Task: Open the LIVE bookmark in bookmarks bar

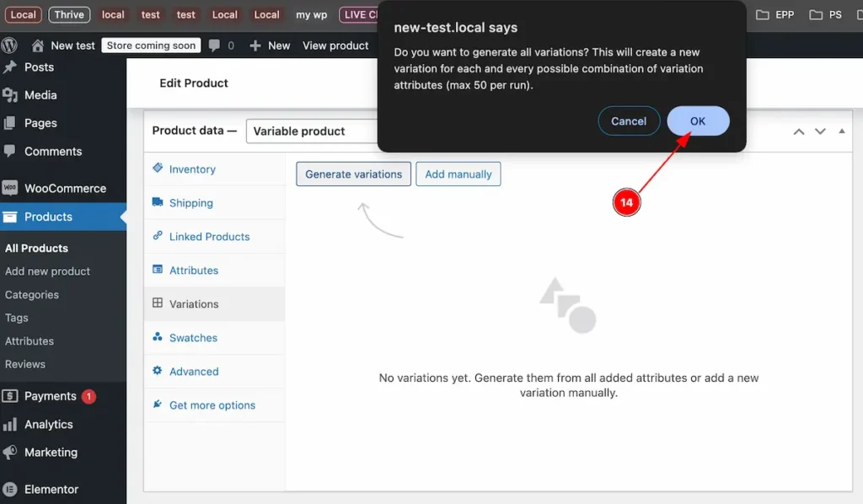Action: (x=359, y=14)
